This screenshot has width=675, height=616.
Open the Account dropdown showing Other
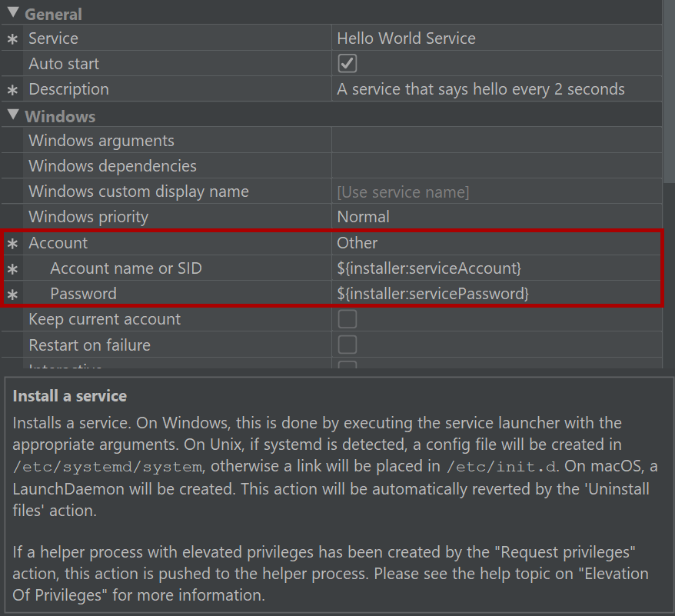click(497, 243)
